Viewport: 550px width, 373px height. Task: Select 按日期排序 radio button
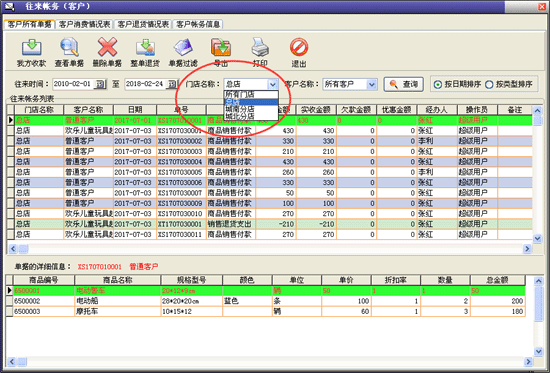click(438, 85)
